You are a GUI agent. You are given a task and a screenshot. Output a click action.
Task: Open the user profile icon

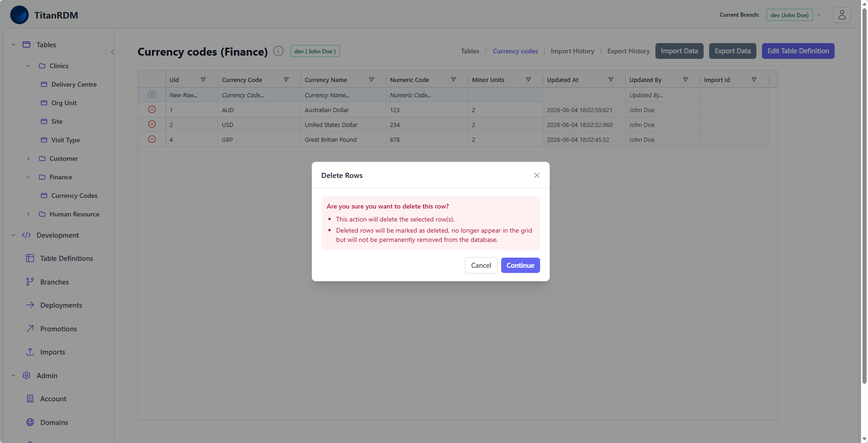tap(842, 15)
